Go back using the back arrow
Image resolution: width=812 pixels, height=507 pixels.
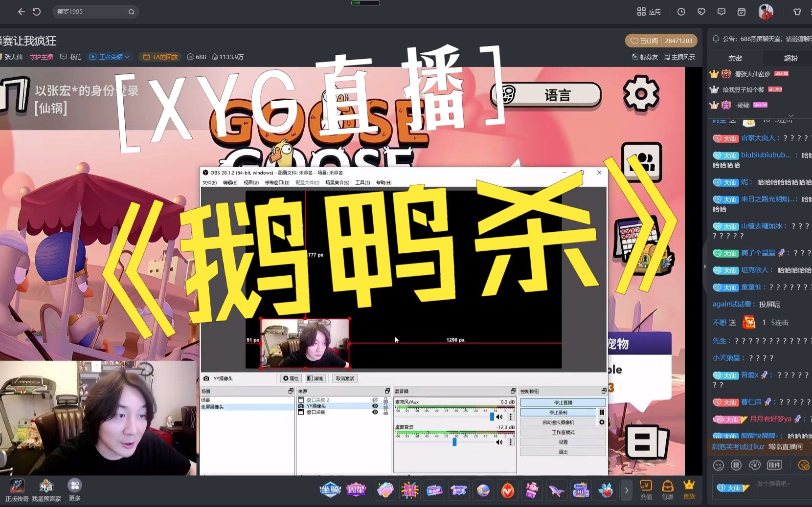21,12
